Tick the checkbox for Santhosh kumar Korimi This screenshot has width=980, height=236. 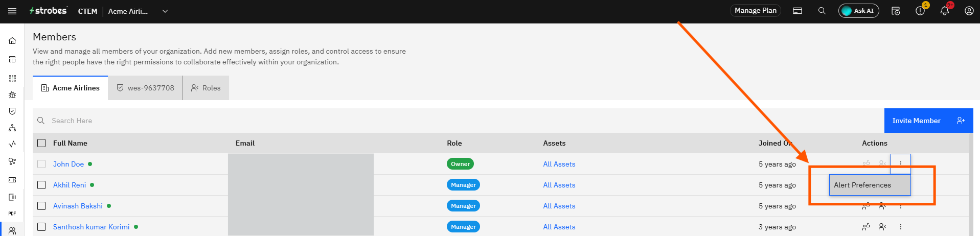(41, 227)
